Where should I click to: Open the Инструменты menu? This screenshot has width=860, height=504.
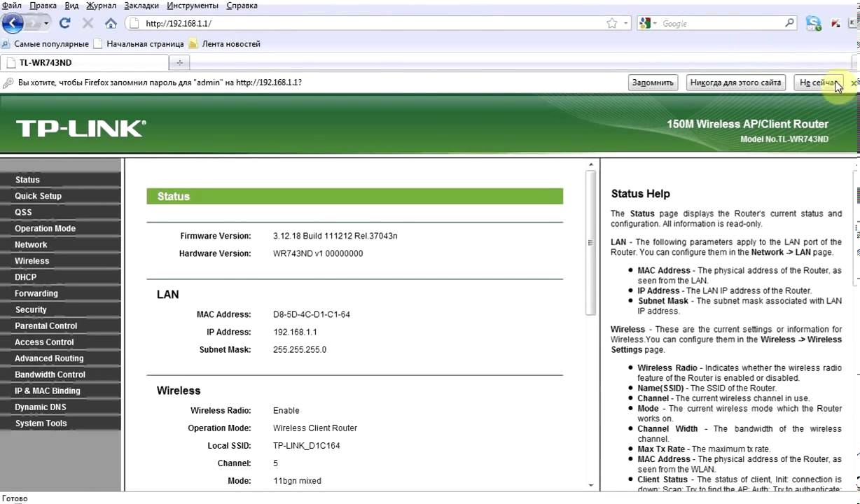(x=193, y=6)
